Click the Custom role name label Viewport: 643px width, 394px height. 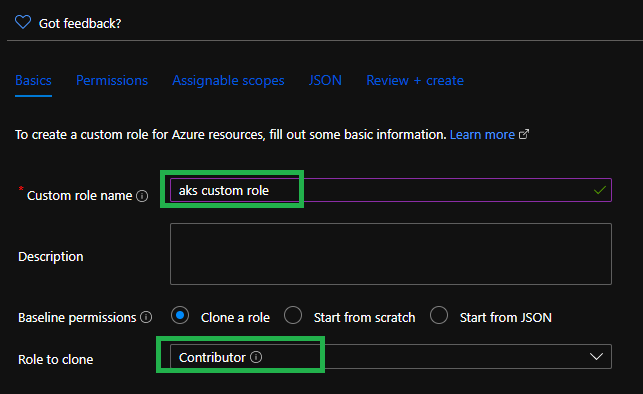[x=80, y=196]
